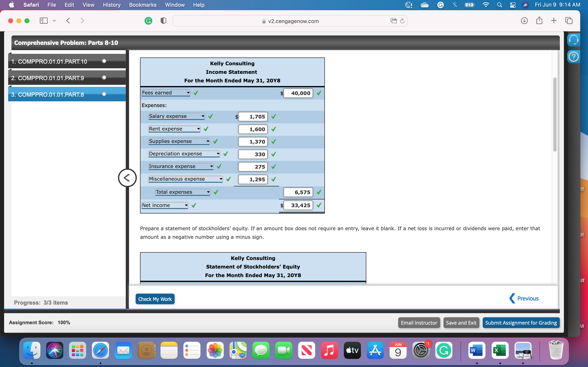Open the Net income dropdown
The width and height of the screenshot is (588, 367).
pos(165,205)
